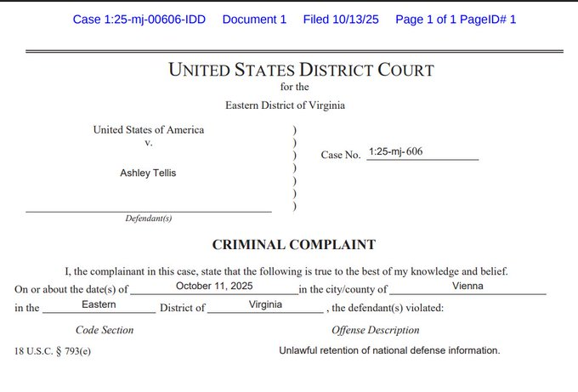This screenshot has height=392, width=578.
Task: Click the Offense Description column heading
Action: click(x=375, y=330)
